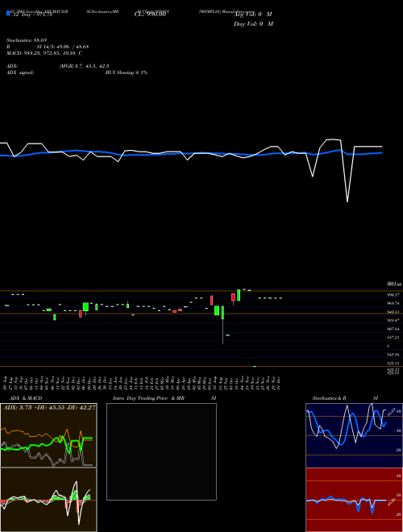403x532 pixels.
Task: Click the 'ADX signal:' label
Action: (20, 73)
